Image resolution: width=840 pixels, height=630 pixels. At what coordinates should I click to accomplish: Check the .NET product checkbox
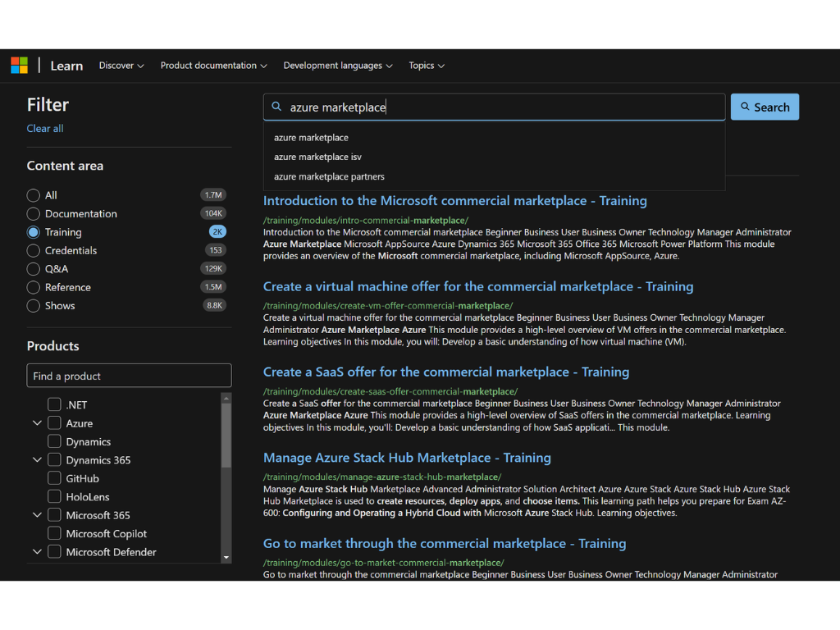pyautogui.click(x=54, y=404)
